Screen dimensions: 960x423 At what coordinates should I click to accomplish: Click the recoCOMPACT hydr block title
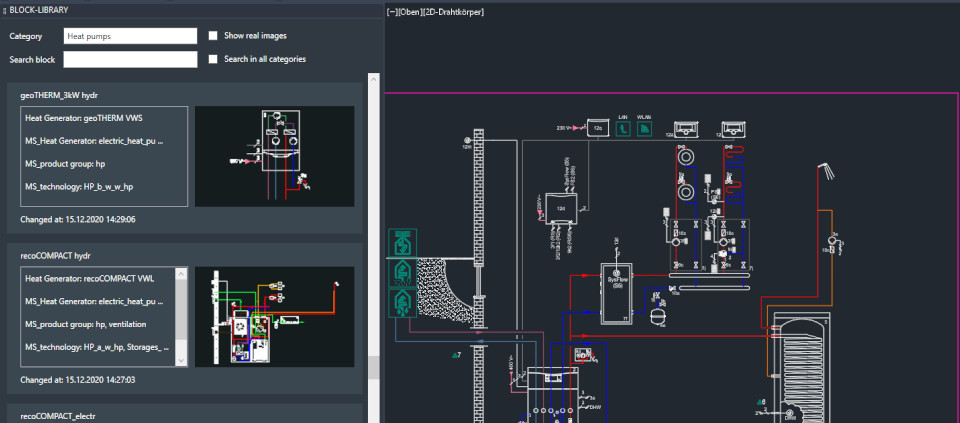point(56,256)
